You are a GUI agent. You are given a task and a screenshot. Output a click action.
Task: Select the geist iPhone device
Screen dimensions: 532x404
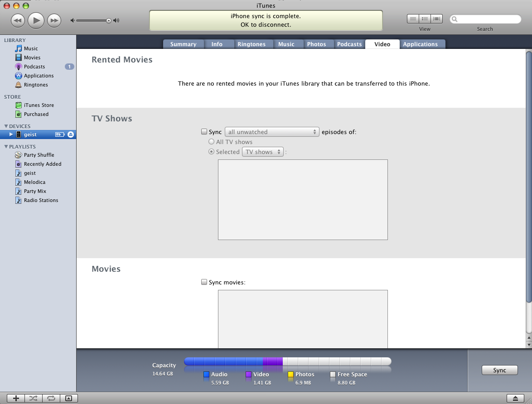coord(30,135)
